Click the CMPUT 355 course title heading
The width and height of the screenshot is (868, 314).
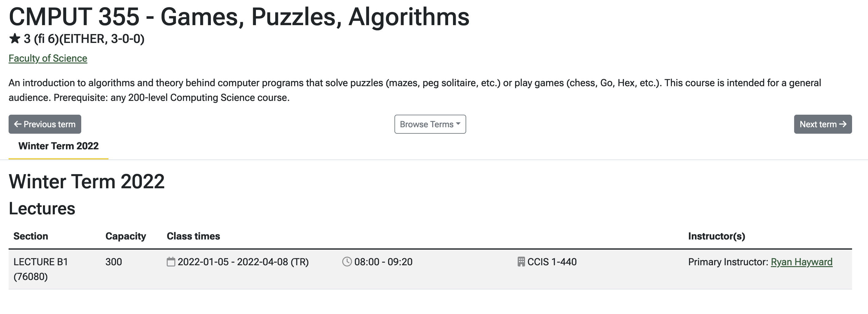239,17
